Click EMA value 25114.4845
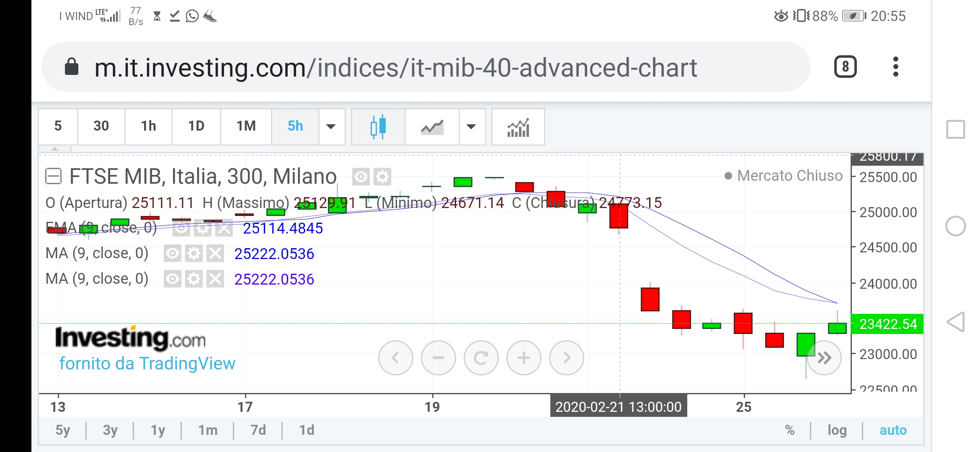Viewport: 980px width, 452px height. (x=283, y=229)
